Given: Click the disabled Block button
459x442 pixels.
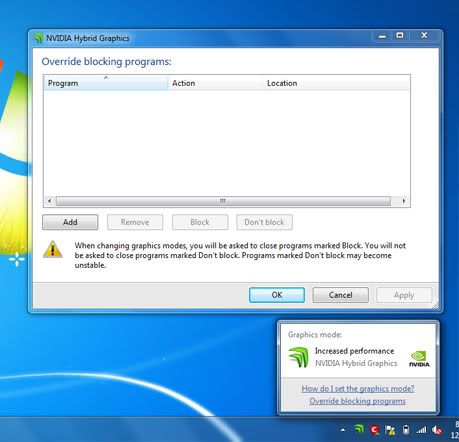Looking at the screenshot, I should point(200,222).
